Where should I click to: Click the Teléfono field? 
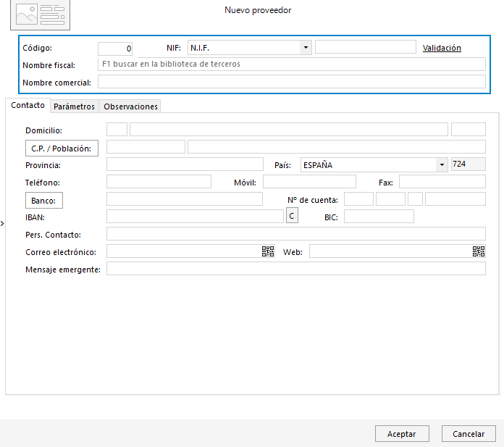[159, 181]
